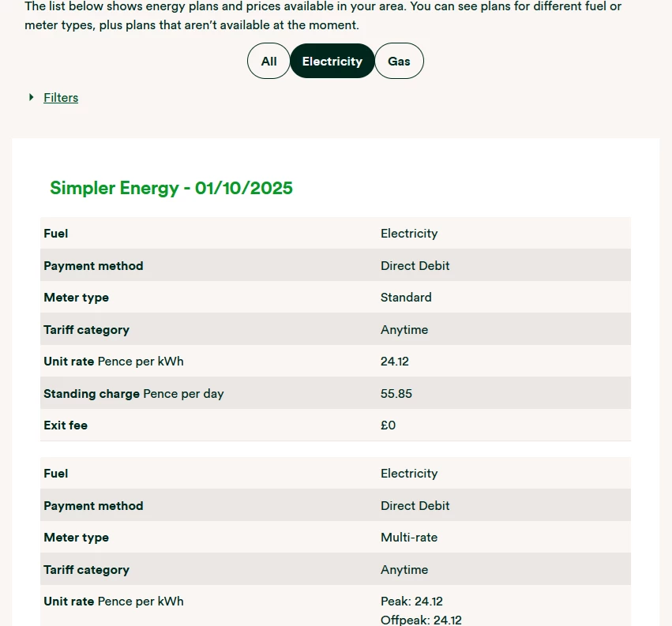The width and height of the screenshot is (672, 626).
Task: Click the Peak: 24.12 unit rate
Action: coord(411,602)
